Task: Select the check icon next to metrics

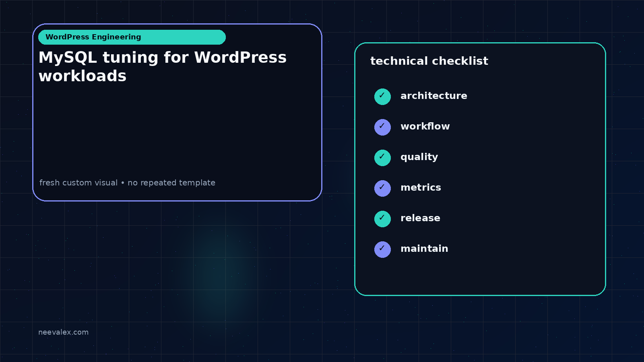Action: (382, 188)
